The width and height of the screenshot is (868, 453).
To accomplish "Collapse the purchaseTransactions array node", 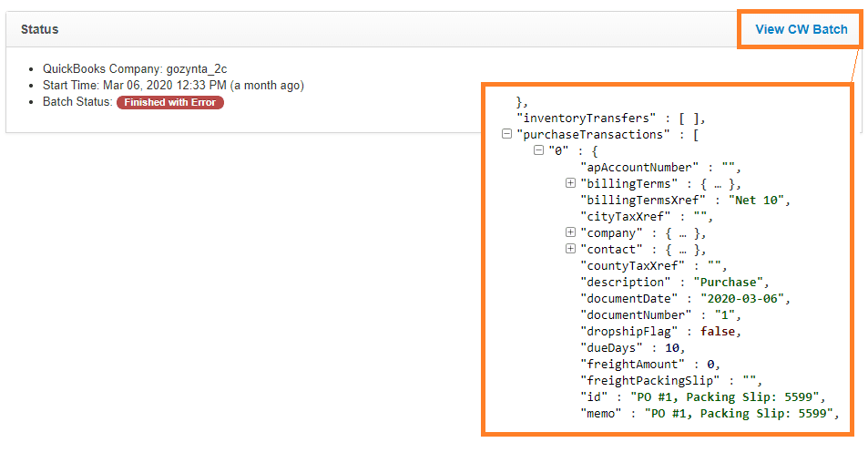I will coord(506,134).
